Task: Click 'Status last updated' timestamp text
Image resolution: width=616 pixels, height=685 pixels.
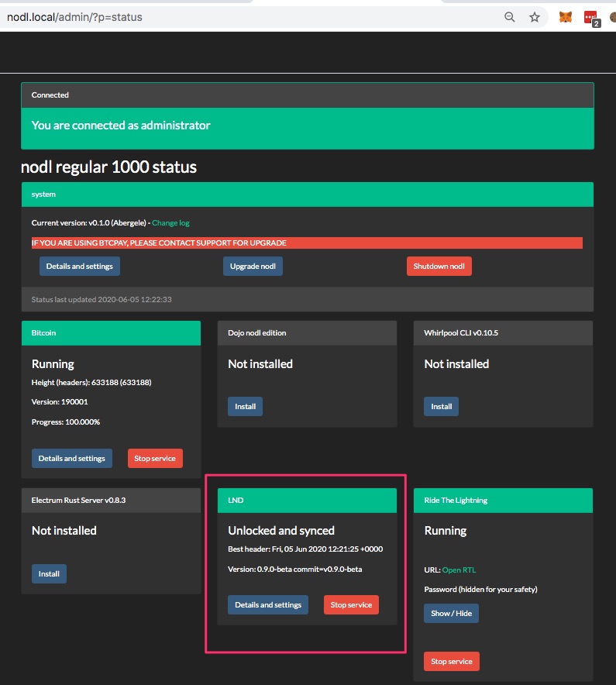Action: pos(102,299)
